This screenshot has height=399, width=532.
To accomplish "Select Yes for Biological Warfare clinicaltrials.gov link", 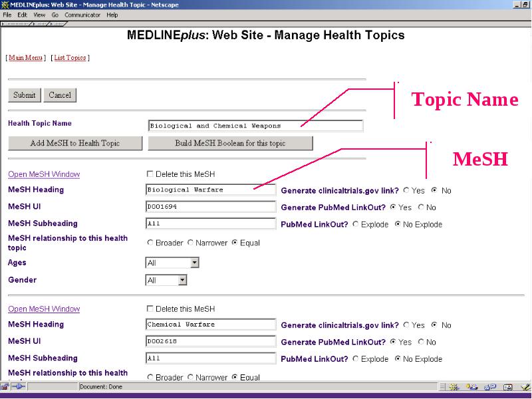I will click(406, 190).
